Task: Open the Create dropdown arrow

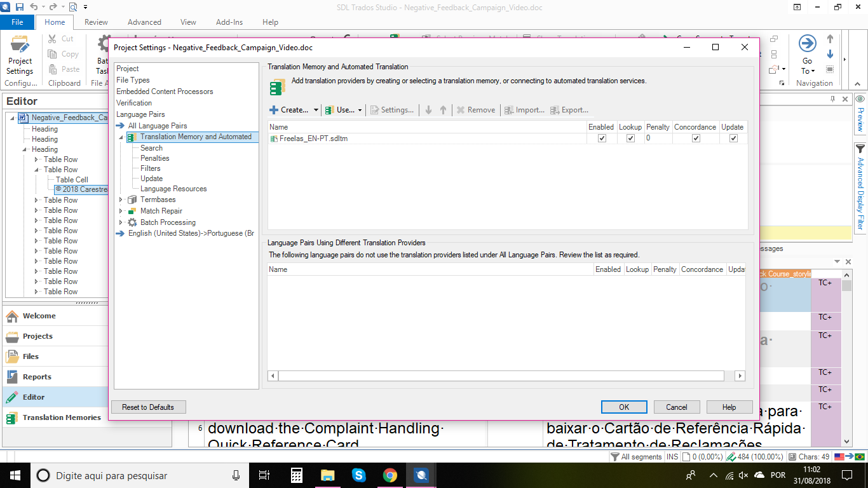Action: pos(316,110)
